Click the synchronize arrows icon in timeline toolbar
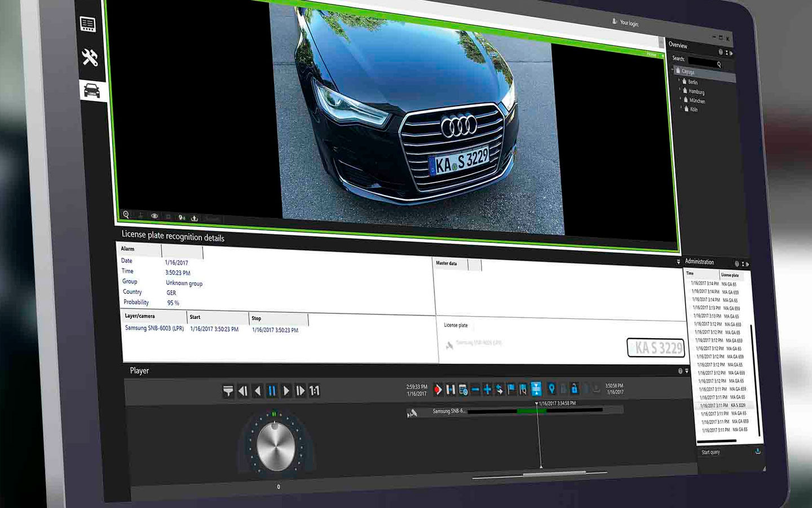The width and height of the screenshot is (812, 508). [499, 389]
